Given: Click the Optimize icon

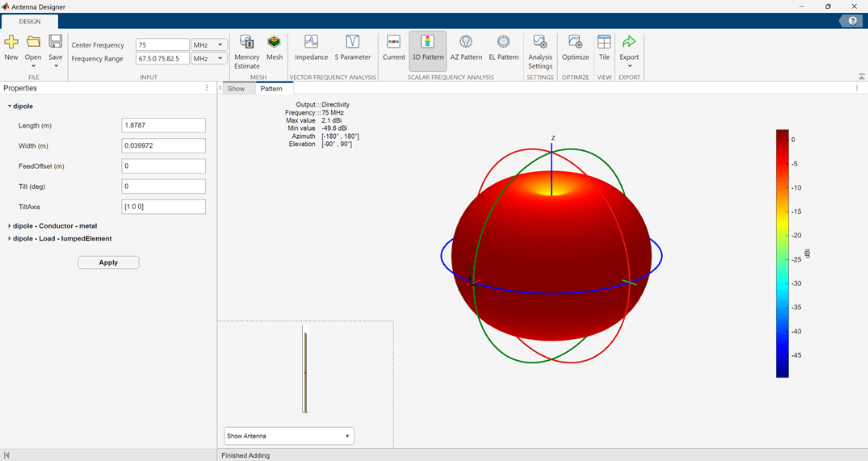Looking at the screenshot, I should 576,47.
